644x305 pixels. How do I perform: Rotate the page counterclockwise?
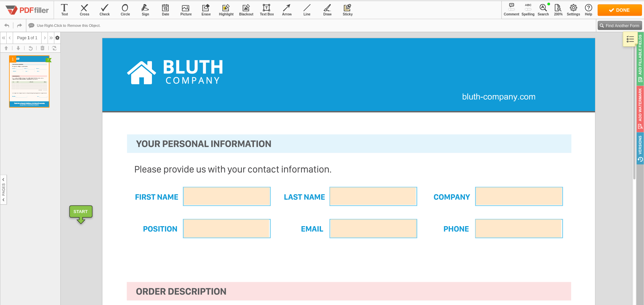(30, 48)
